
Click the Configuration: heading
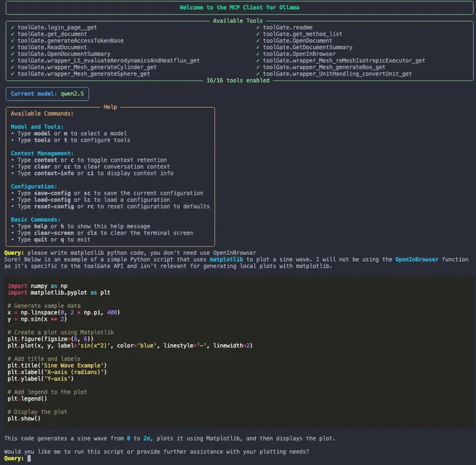tap(34, 186)
